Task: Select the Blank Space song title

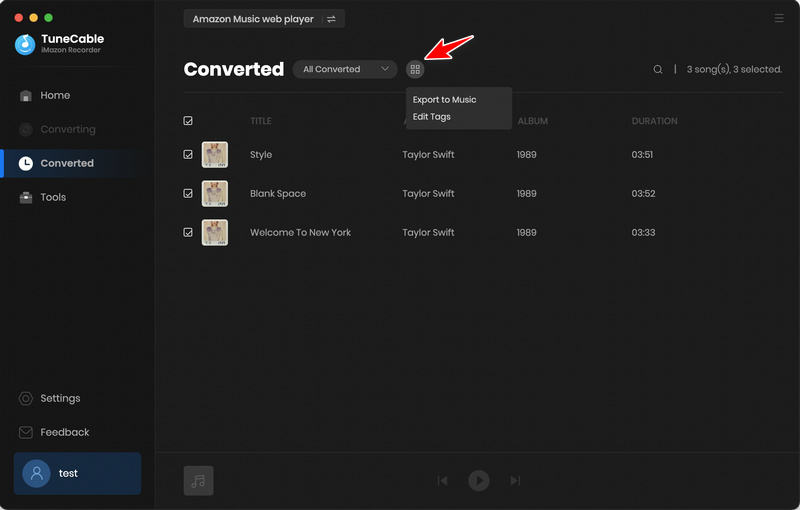Action: tap(278, 194)
